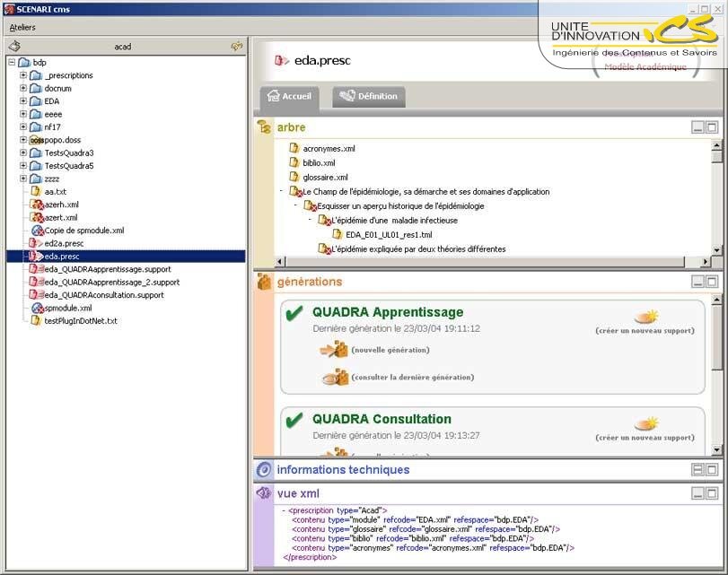Image resolution: width=728 pixels, height=575 pixels.
Task: Select eda_QUADRAapprentissage_2.support file
Action: pos(112,283)
